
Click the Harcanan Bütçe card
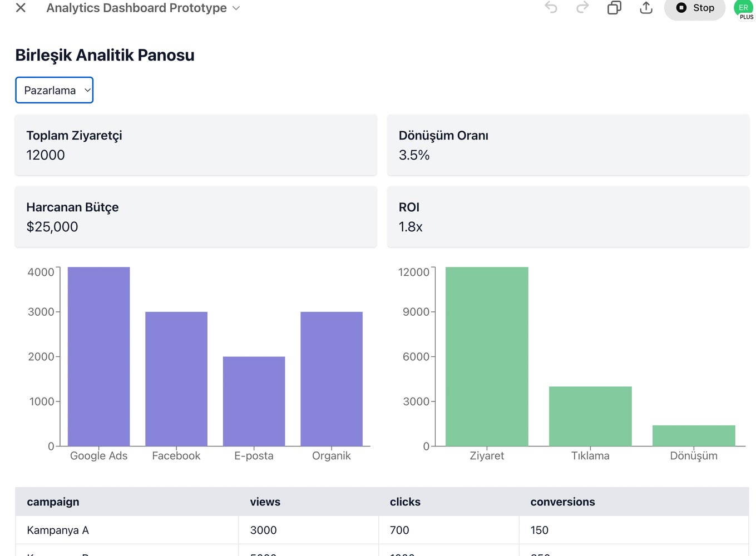[x=195, y=217]
